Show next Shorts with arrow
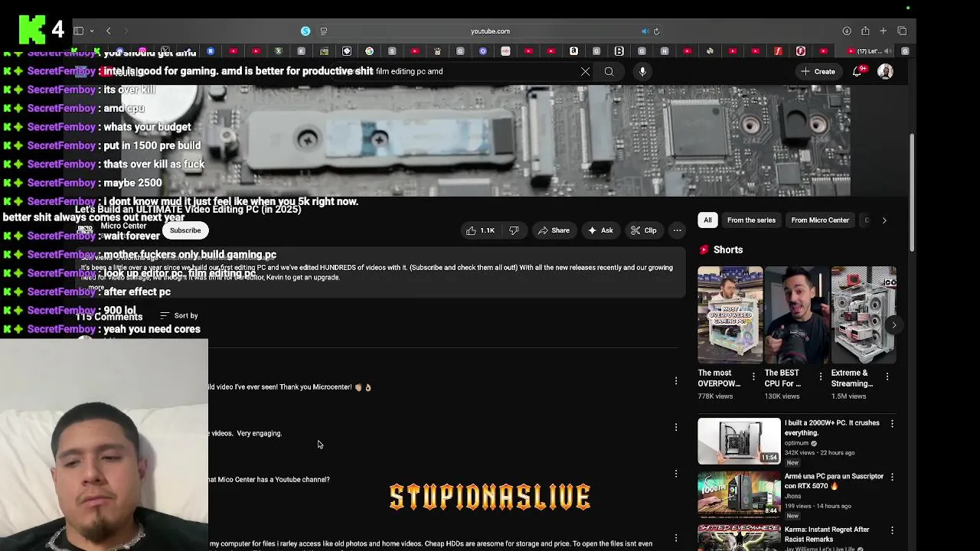The width and height of the screenshot is (980, 551). pos(893,324)
